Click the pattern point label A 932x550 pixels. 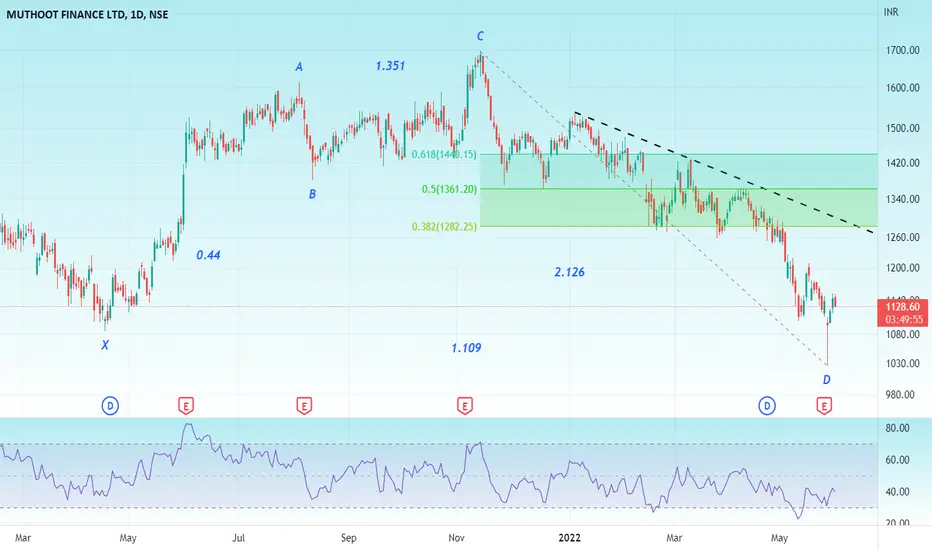coord(299,67)
